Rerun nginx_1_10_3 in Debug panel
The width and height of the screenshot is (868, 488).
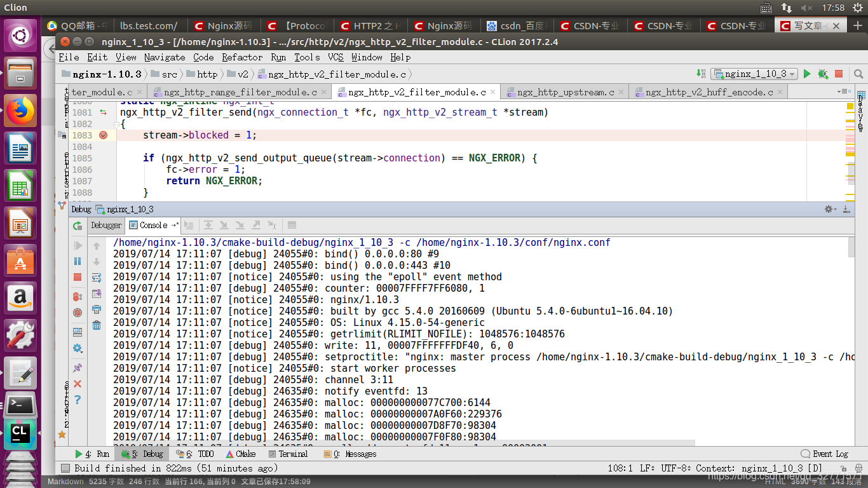coord(78,226)
